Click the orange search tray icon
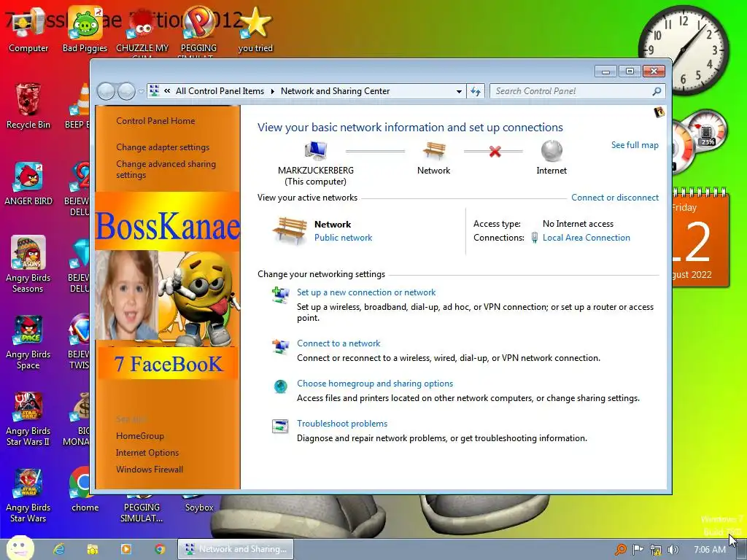 (x=620, y=550)
